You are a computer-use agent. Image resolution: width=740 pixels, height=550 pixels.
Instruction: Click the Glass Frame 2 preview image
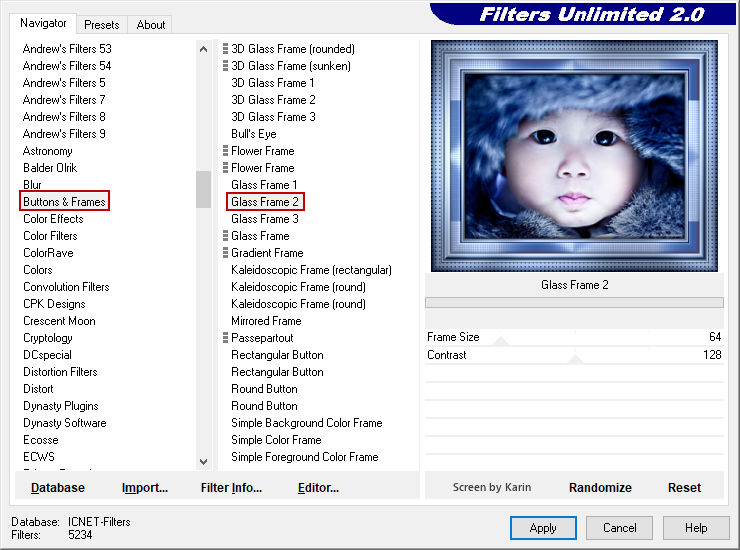coord(574,156)
